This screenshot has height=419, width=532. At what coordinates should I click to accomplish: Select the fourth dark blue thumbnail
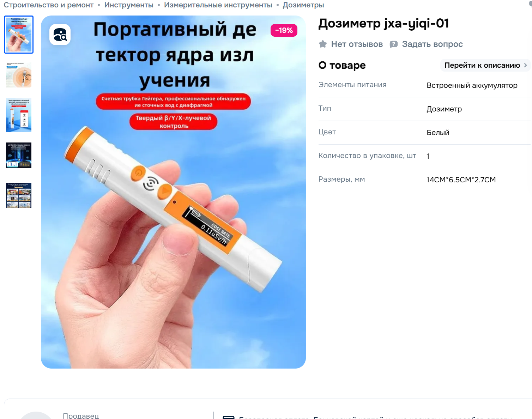point(19,155)
